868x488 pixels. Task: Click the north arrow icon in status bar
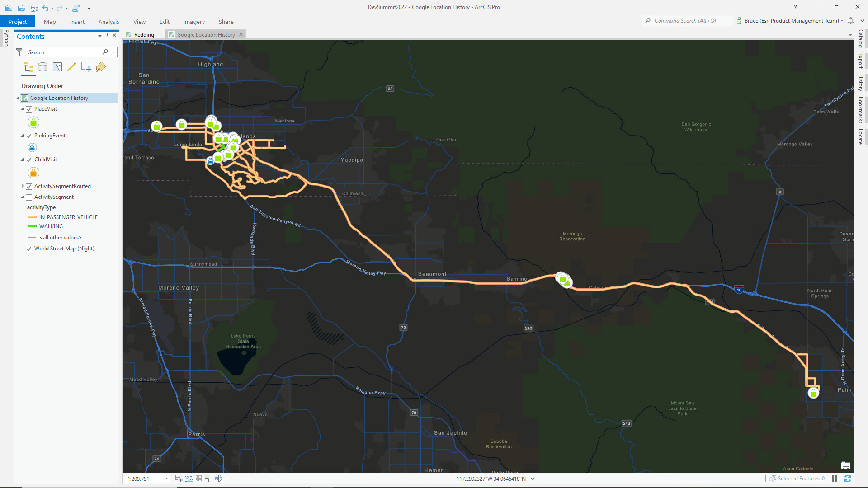coord(218,478)
